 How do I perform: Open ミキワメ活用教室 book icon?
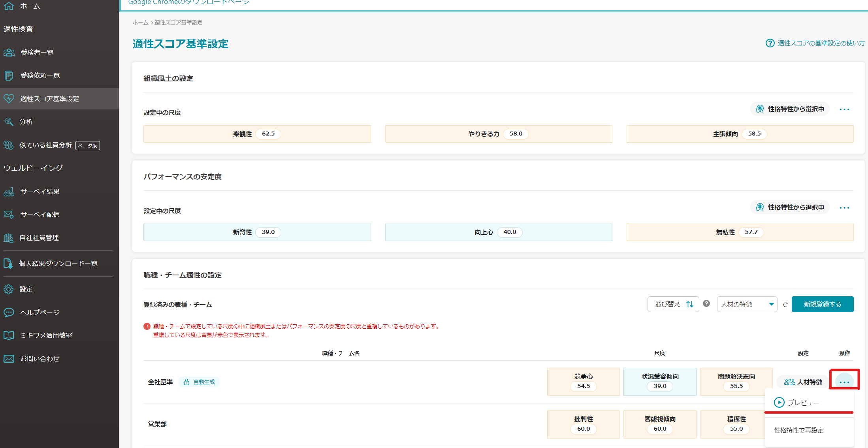(9, 335)
